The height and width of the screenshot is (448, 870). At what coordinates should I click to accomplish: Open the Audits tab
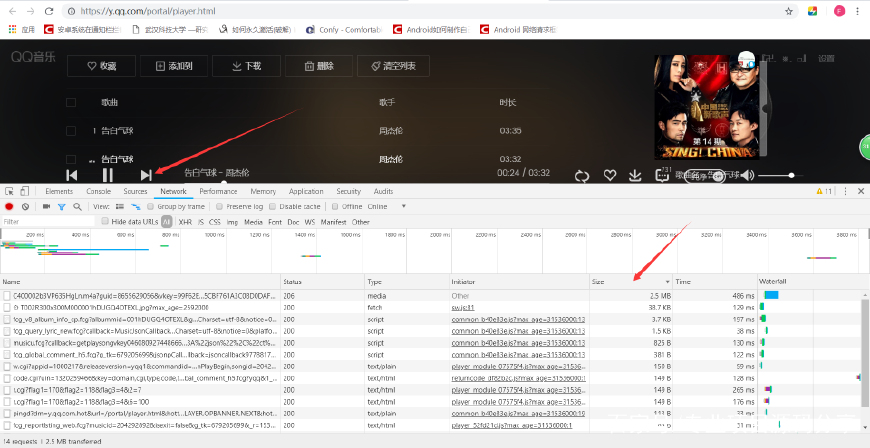click(x=383, y=191)
